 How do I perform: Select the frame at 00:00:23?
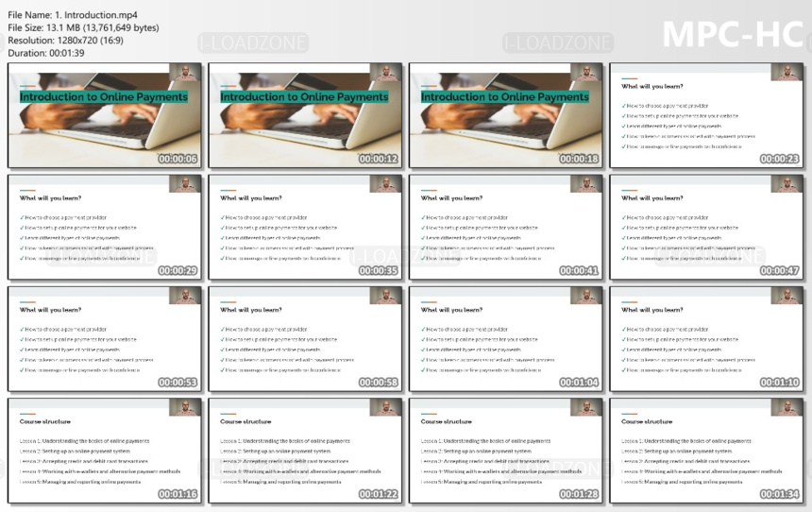(706, 115)
